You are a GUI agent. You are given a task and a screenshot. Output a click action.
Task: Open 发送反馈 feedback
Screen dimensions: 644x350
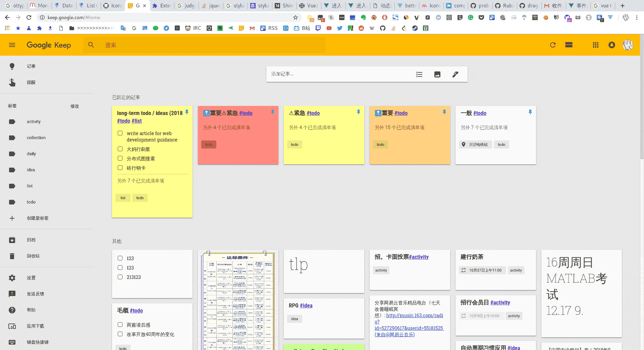coord(47,294)
